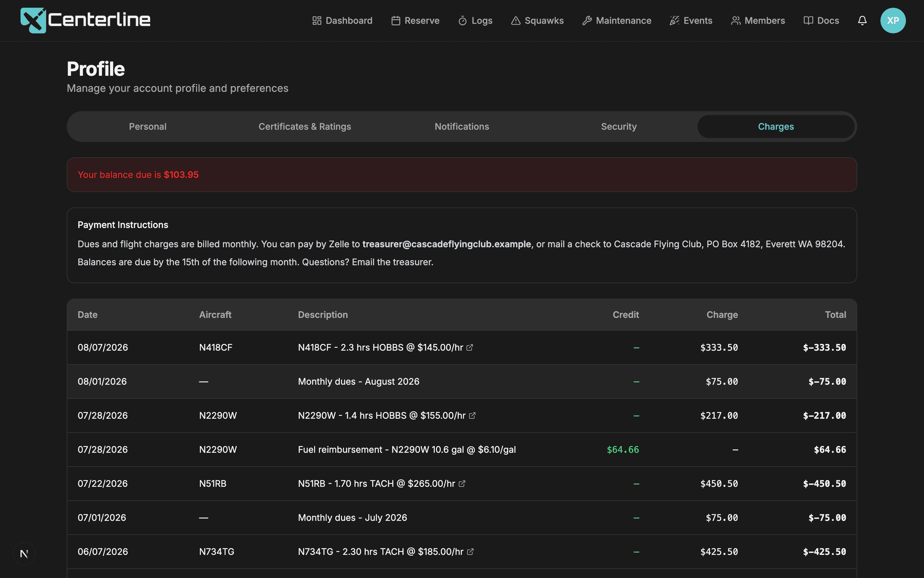
Task: Click the $450.50 charge amount
Action: (x=719, y=484)
